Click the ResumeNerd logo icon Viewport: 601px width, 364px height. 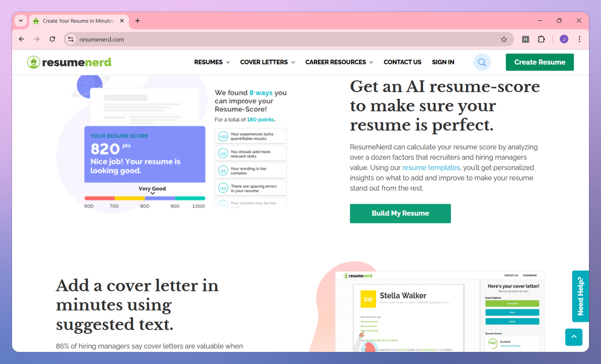click(x=34, y=62)
